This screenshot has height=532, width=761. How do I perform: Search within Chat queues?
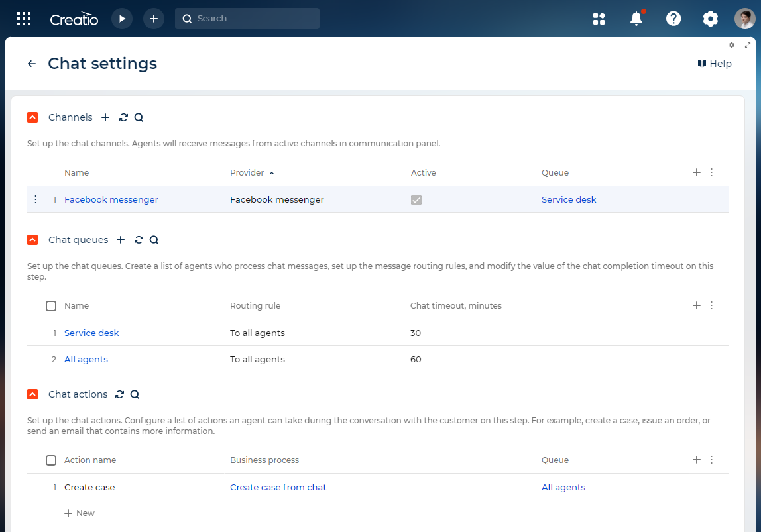[x=154, y=240]
